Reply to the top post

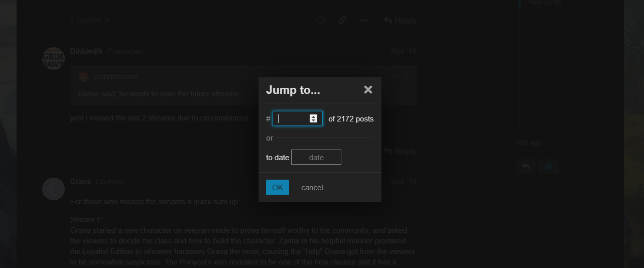point(400,21)
